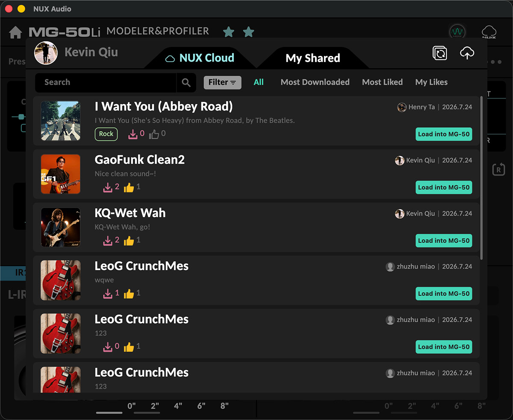Click the slider handle behind the panel's left edge
513x420 pixels.
21,117
